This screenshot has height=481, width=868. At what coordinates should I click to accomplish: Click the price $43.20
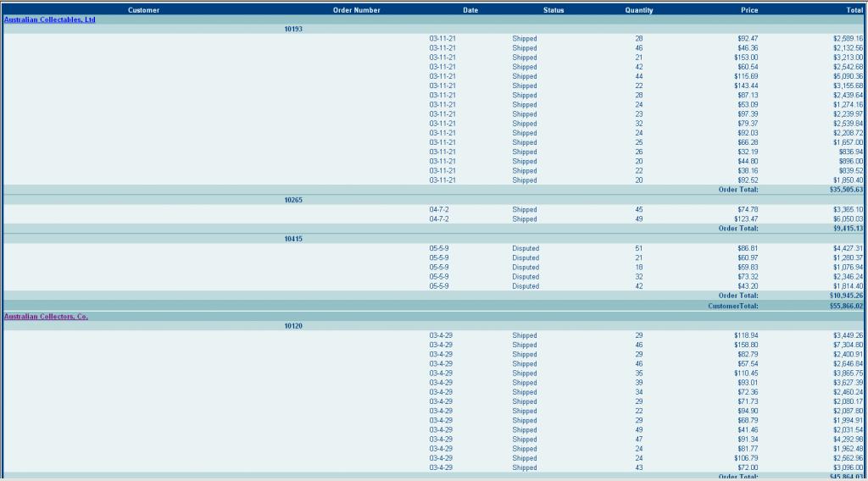tap(748, 286)
